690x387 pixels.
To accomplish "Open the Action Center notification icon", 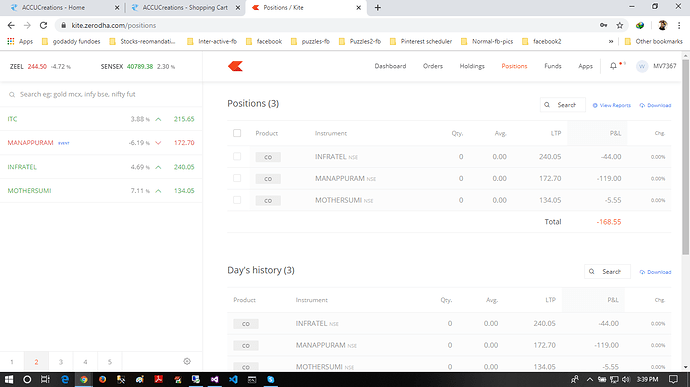I will (673, 379).
